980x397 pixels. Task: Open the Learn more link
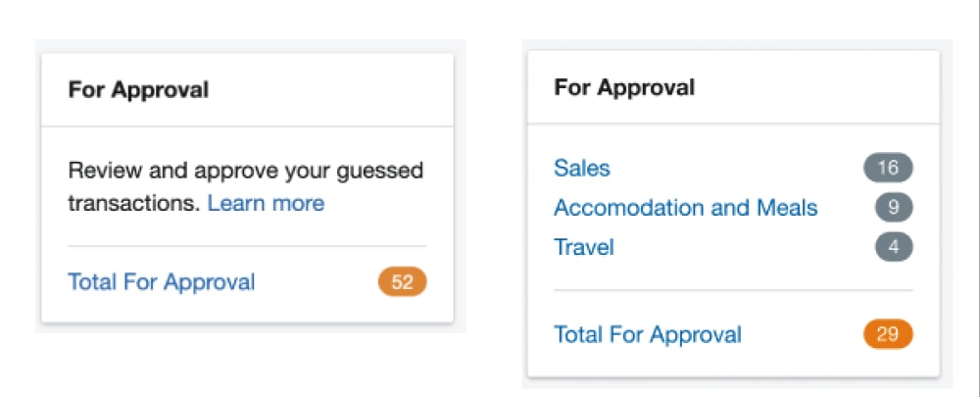pos(266,204)
